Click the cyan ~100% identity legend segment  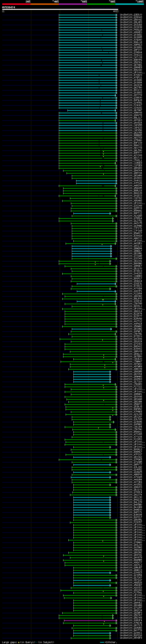(130, 4)
